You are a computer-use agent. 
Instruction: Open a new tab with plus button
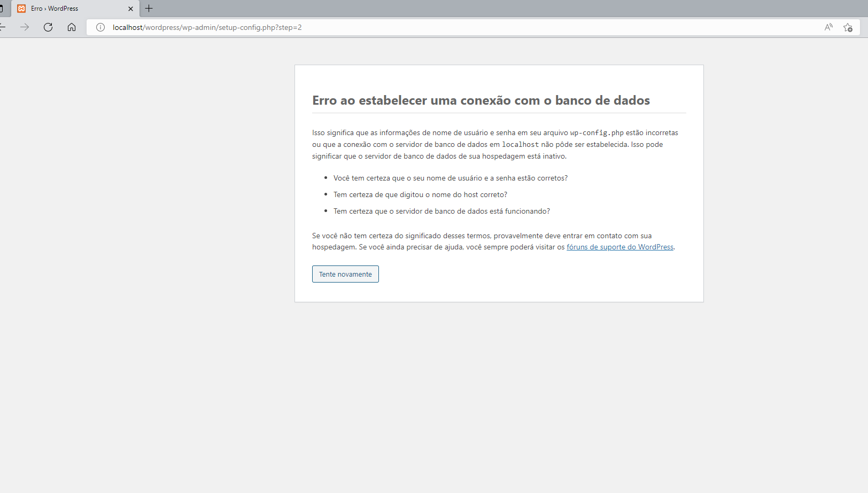149,9
